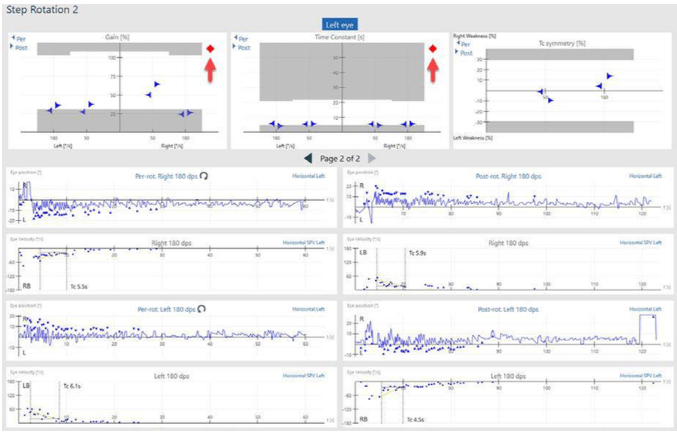Toggle Per series in Time Constant chart legend
This screenshot has height=432, width=677.
[235, 39]
